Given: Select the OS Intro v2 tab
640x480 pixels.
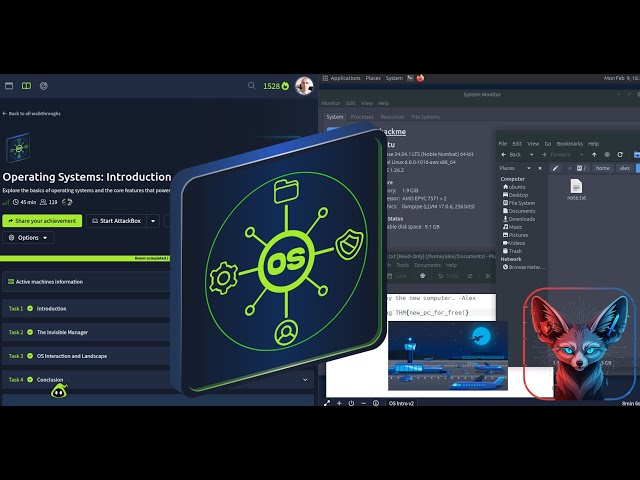Looking at the screenshot, I should coord(401,403).
